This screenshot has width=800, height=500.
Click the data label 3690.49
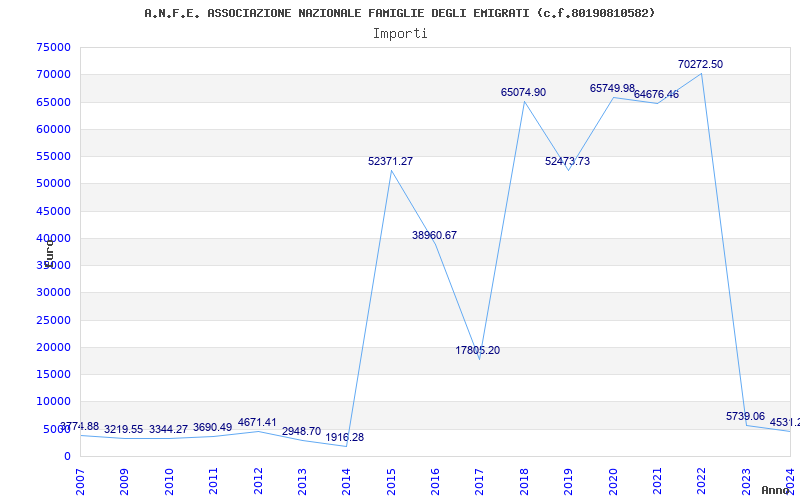pos(212,428)
